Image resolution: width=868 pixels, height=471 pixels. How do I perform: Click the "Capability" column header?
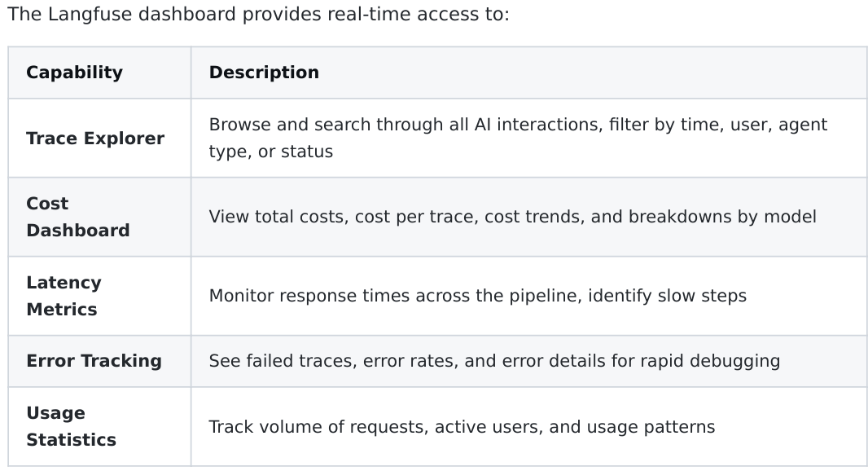74,73
